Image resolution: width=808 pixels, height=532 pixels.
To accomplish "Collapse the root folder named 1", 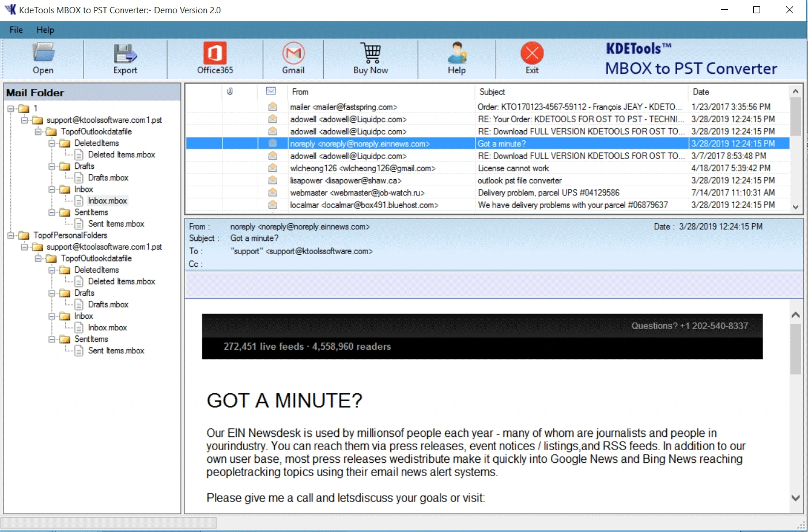I will 11,108.
